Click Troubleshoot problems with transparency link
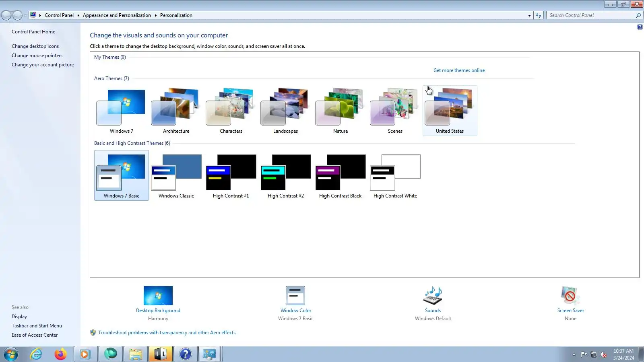The width and height of the screenshot is (644, 362). (x=167, y=333)
